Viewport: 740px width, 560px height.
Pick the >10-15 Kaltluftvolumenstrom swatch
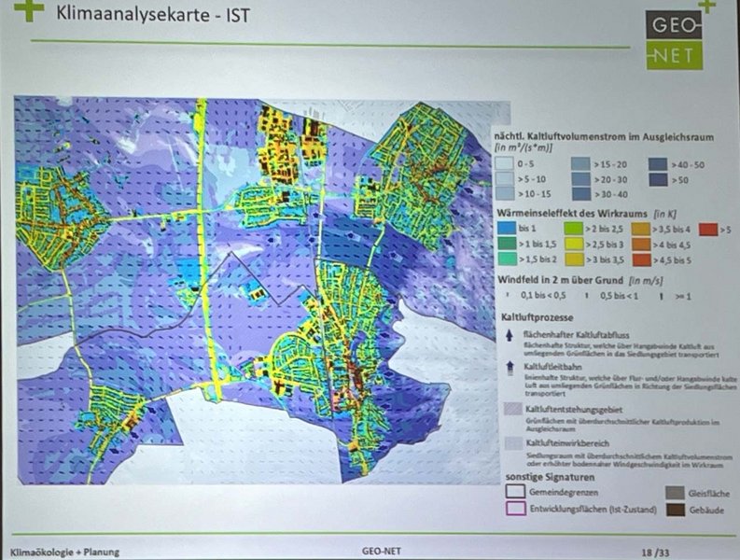click(x=505, y=193)
